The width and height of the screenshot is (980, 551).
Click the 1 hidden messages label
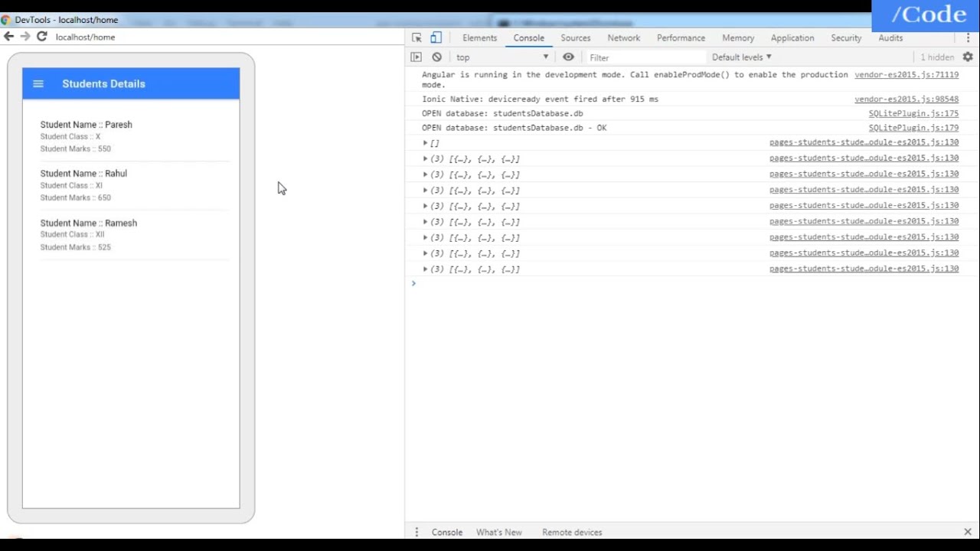pos(937,57)
